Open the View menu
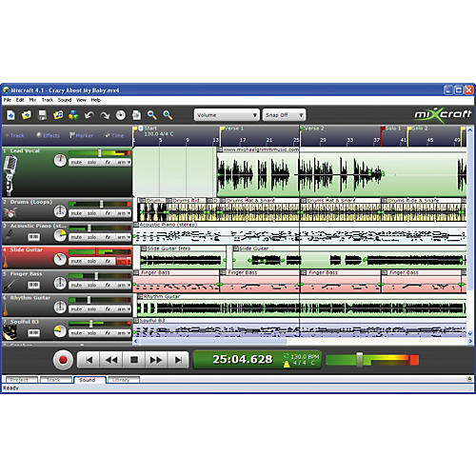 pyautogui.click(x=81, y=100)
